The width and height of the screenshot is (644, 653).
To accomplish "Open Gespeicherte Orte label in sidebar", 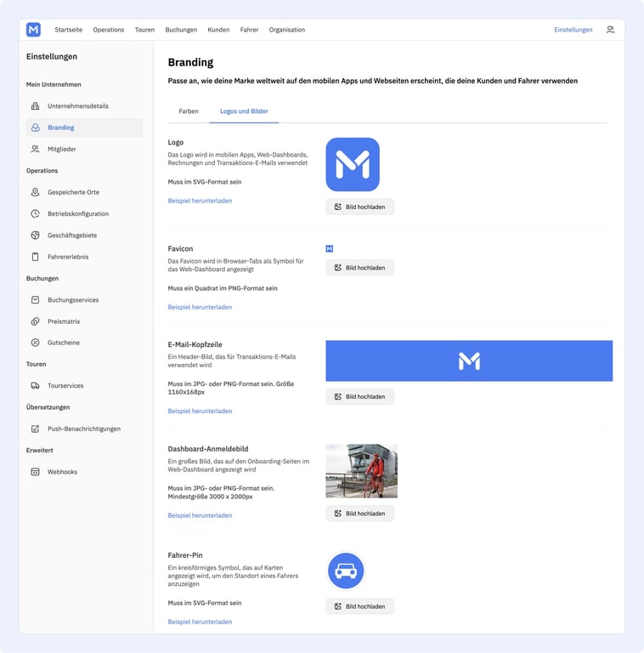I will [73, 192].
